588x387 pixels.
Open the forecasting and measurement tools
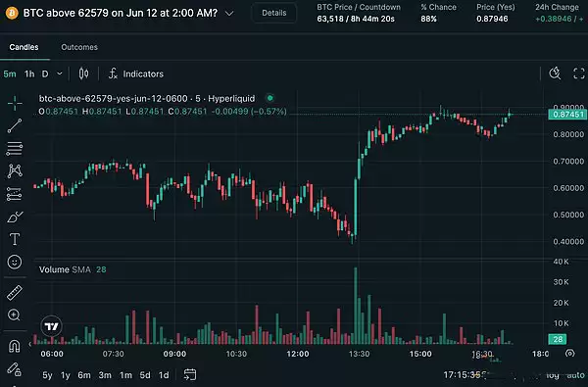point(15,194)
